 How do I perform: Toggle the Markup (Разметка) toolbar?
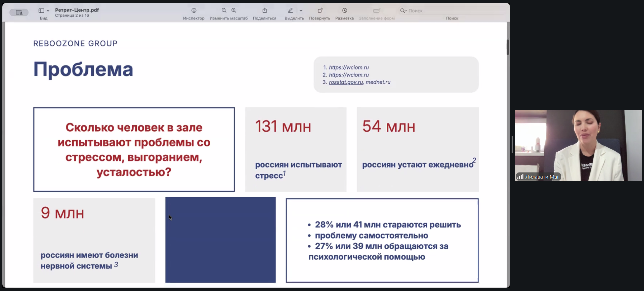pyautogui.click(x=345, y=11)
